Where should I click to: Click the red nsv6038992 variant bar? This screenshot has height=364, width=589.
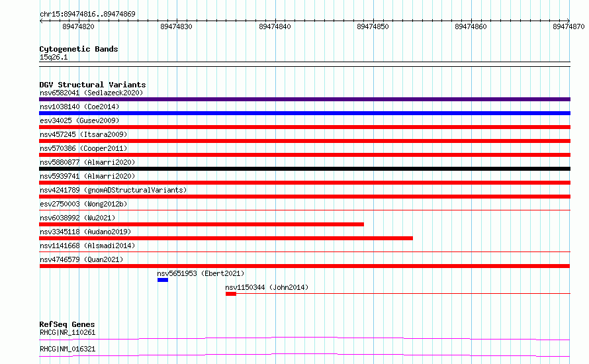click(x=201, y=224)
